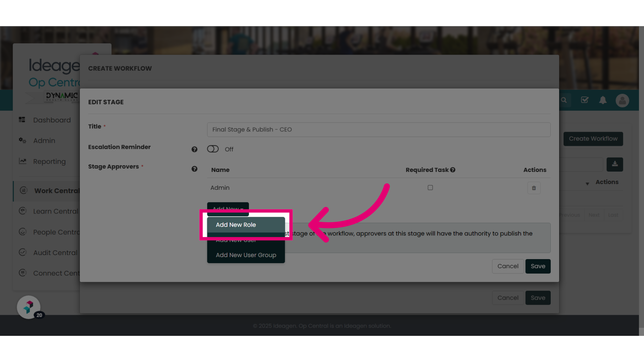This screenshot has width=644, height=362.
Task: Click the Dynamic Health Clubs logo
Action: point(62,97)
